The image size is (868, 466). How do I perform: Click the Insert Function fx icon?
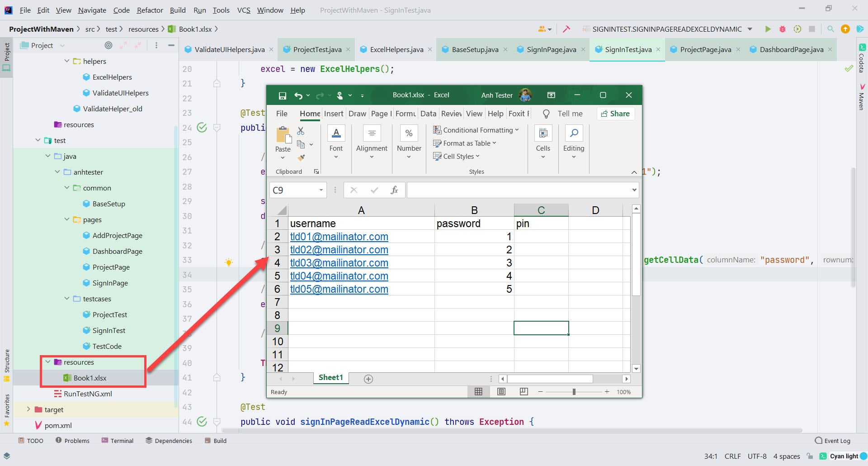click(x=394, y=190)
